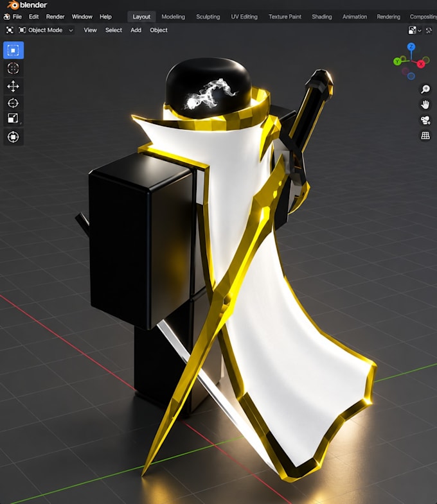Click the sync icon at top right

[429, 30]
